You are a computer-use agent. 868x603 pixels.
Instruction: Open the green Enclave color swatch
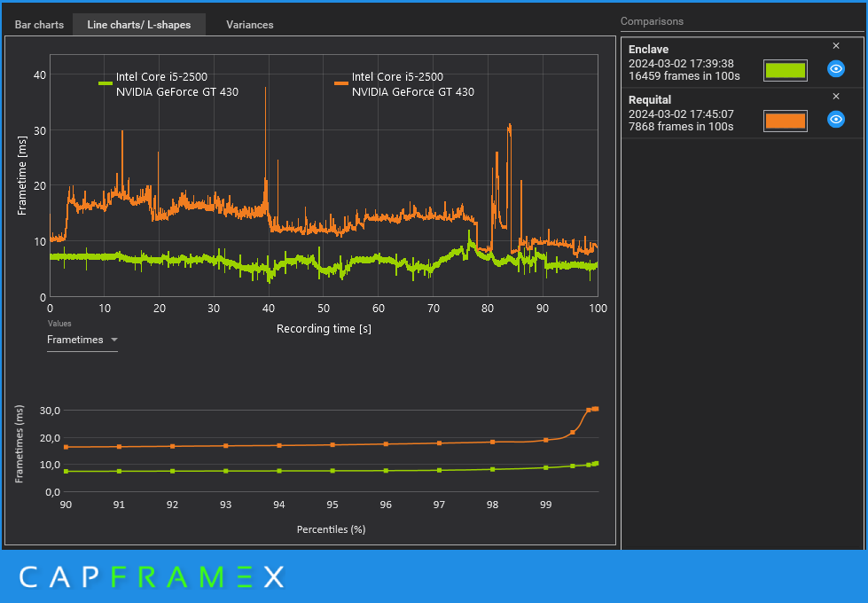pyautogui.click(x=785, y=70)
